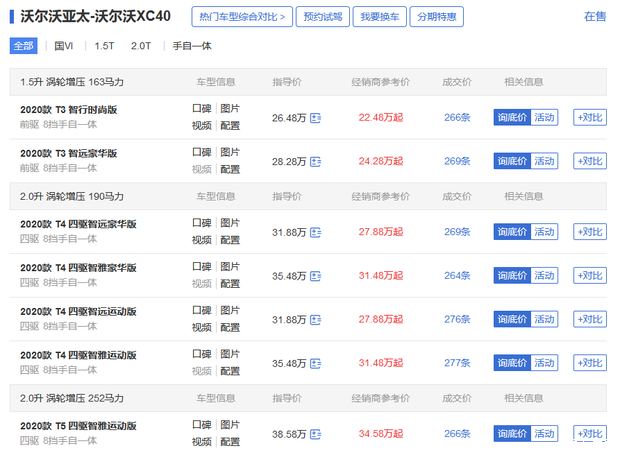
Task: Filter by 手自一体 transmission
Action: pyautogui.click(x=192, y=46)
